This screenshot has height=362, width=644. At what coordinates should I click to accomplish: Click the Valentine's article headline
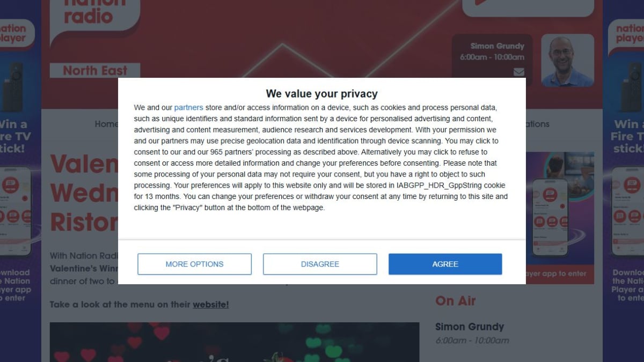[x=84, y=192]
